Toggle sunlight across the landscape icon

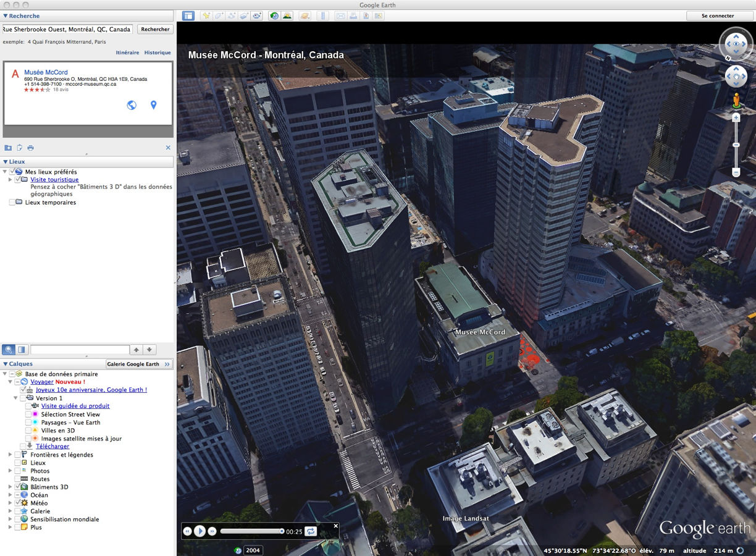click(x=287, y=15)
